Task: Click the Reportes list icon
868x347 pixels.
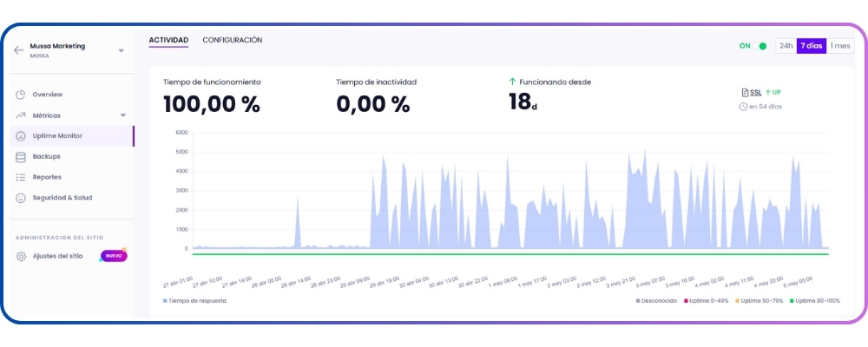Action: point(21,177)
